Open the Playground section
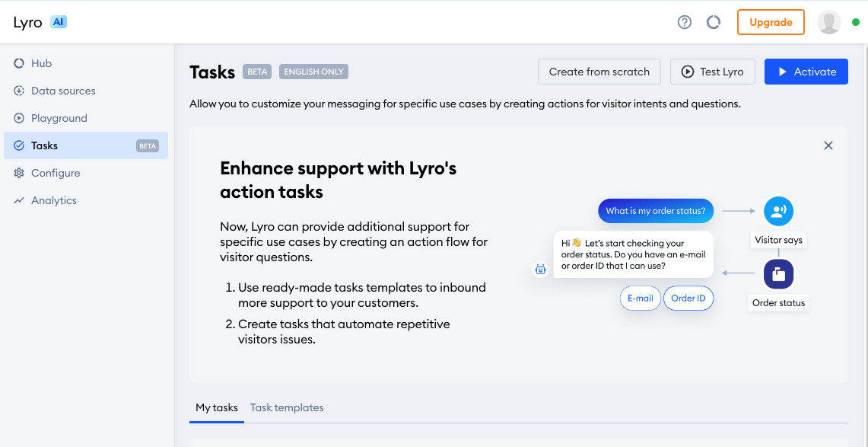The width and height of the screenshot is (868, 447). [86, 118]
